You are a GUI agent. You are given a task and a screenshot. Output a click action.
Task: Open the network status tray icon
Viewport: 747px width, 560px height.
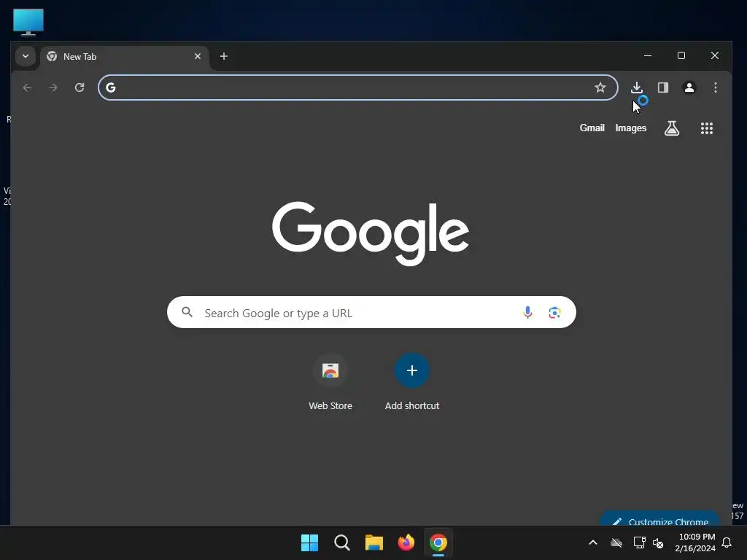[639, 542]
